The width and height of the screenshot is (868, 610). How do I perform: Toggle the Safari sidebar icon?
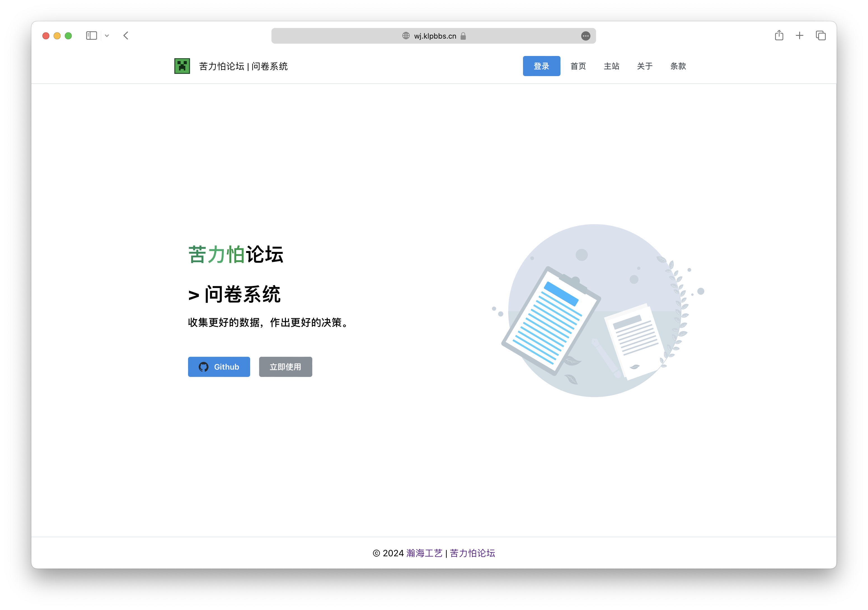(x=92, y=36)
